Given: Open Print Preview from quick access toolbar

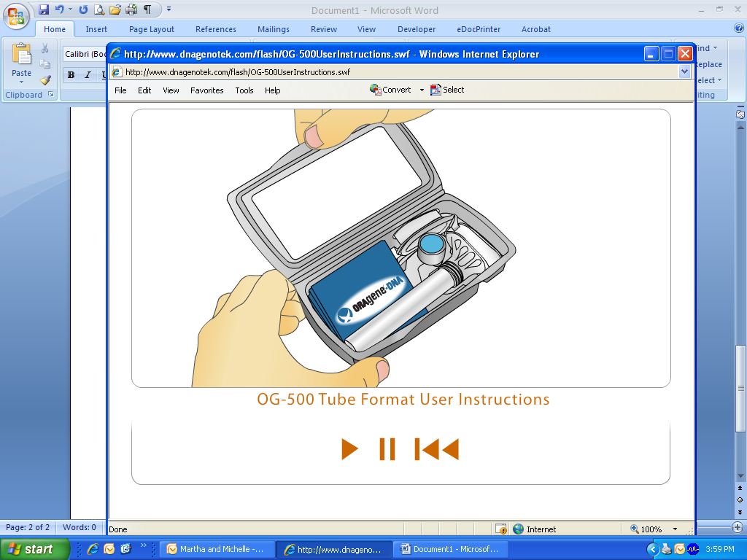Looking at the screenshot, I should [x=99, y=9].
